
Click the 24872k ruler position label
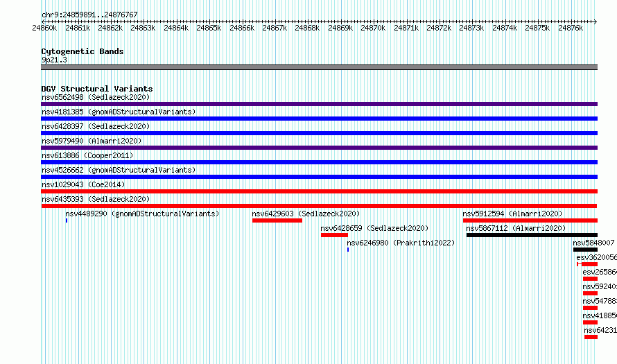(x=439, y=28)
